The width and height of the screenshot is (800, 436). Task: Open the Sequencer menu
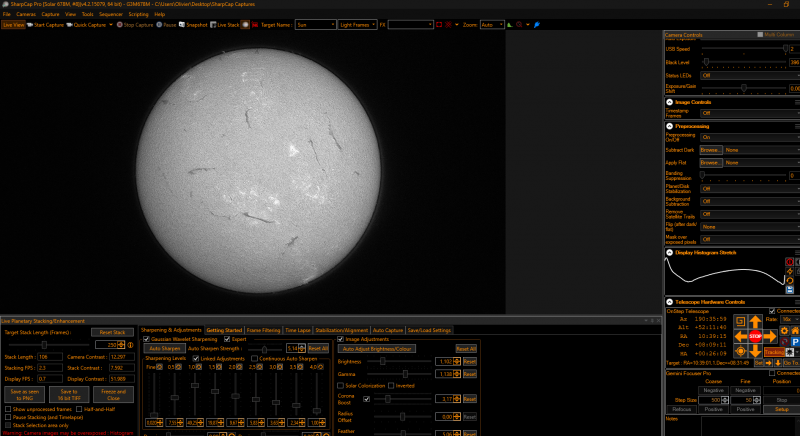pos(111,14)
